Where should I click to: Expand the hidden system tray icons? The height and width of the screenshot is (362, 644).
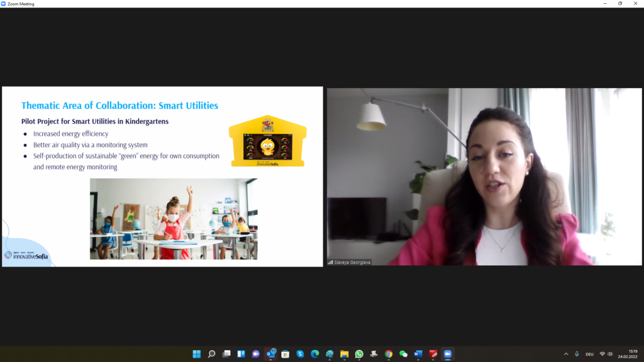click(565, 354)
